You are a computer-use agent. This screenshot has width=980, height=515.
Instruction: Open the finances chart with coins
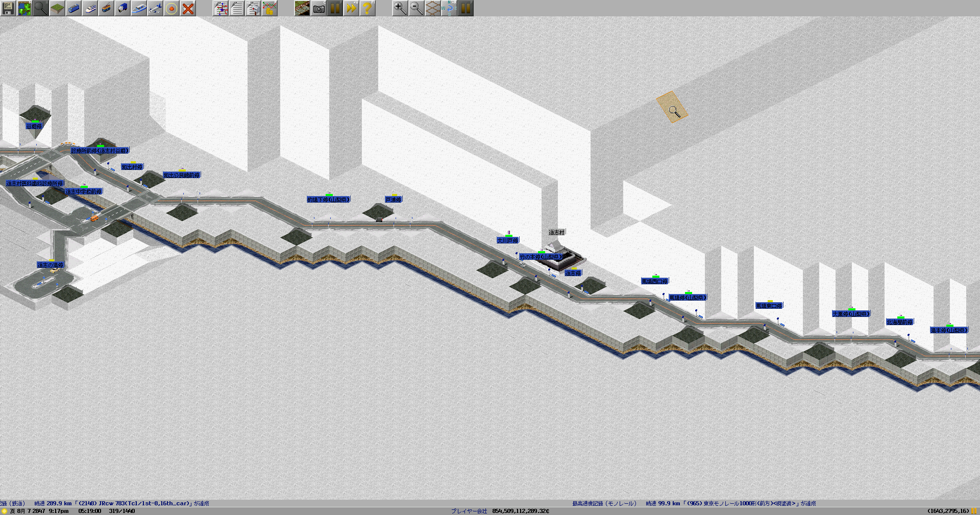269,8
